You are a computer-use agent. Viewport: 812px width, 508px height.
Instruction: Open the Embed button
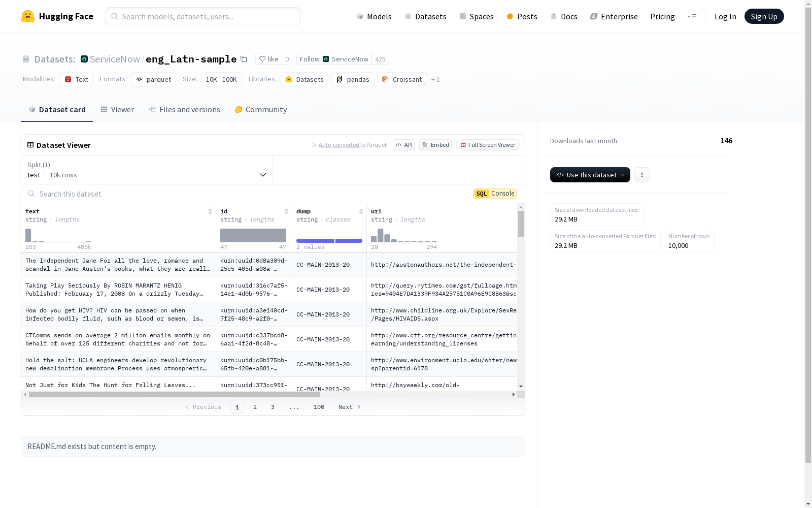tap(435, 145)
